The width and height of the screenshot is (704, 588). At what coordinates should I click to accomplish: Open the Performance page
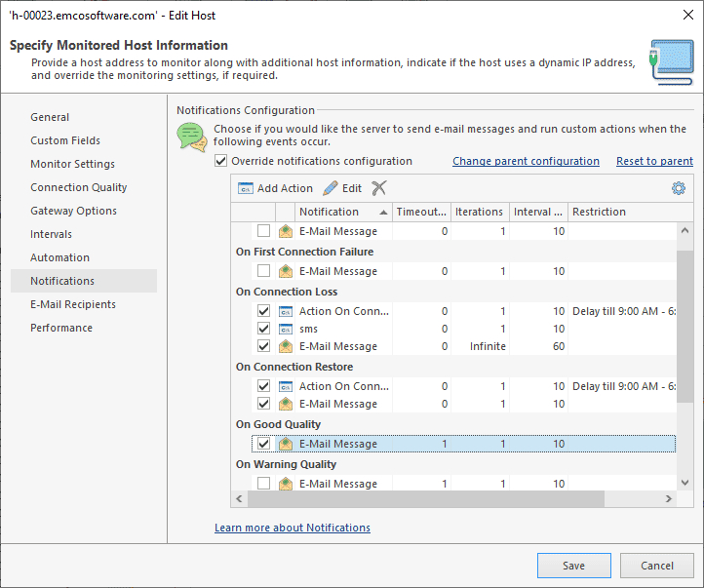(x=84, y=328)
